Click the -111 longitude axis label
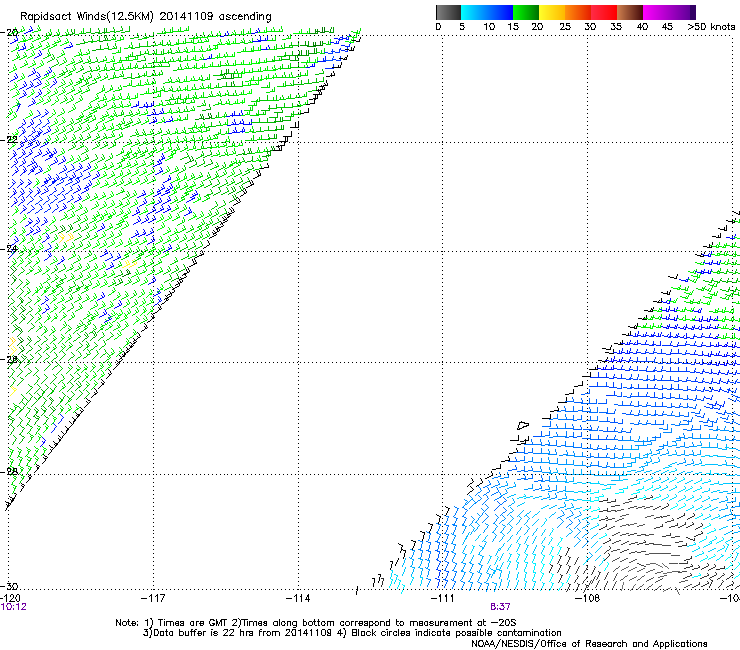 click(x=442, y=598)
